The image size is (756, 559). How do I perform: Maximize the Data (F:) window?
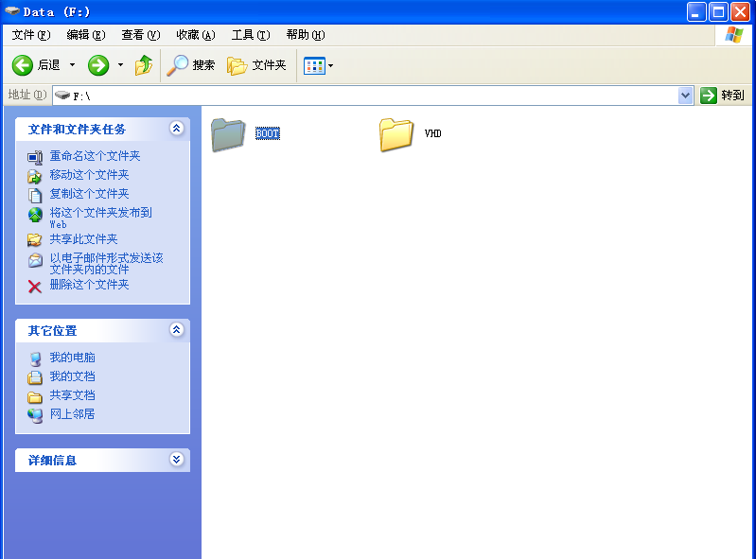coord(718,11)
